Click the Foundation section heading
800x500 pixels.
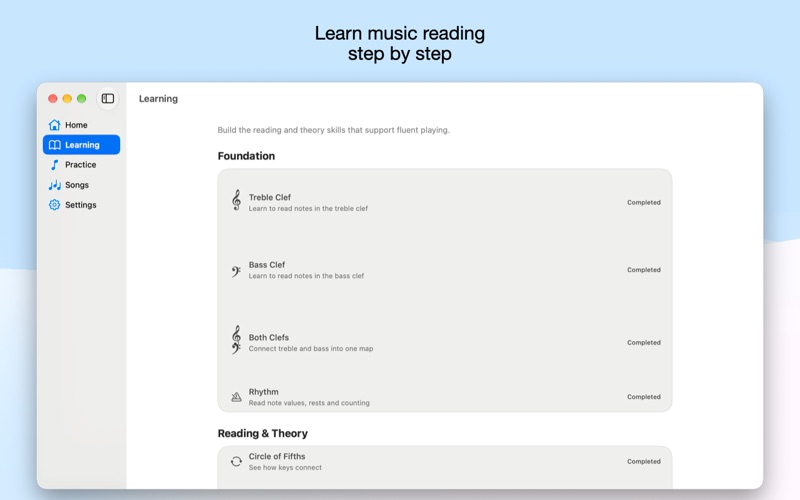click(246, 156)
